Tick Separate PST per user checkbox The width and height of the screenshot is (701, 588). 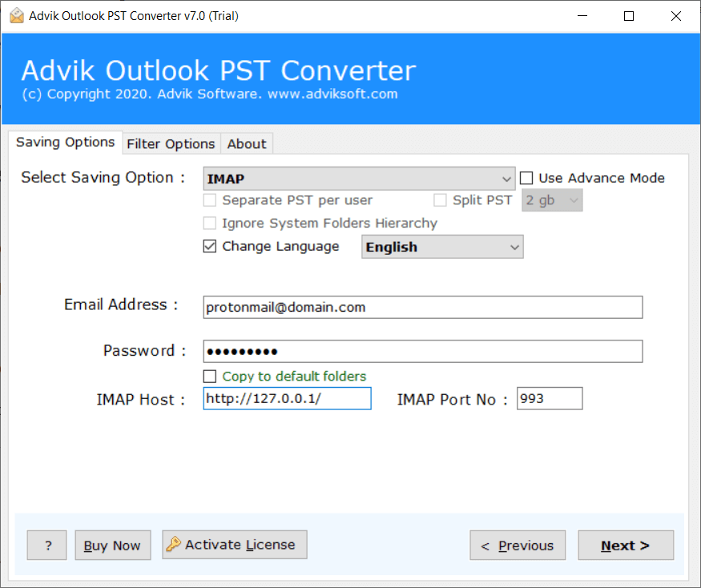coord(210,200)
